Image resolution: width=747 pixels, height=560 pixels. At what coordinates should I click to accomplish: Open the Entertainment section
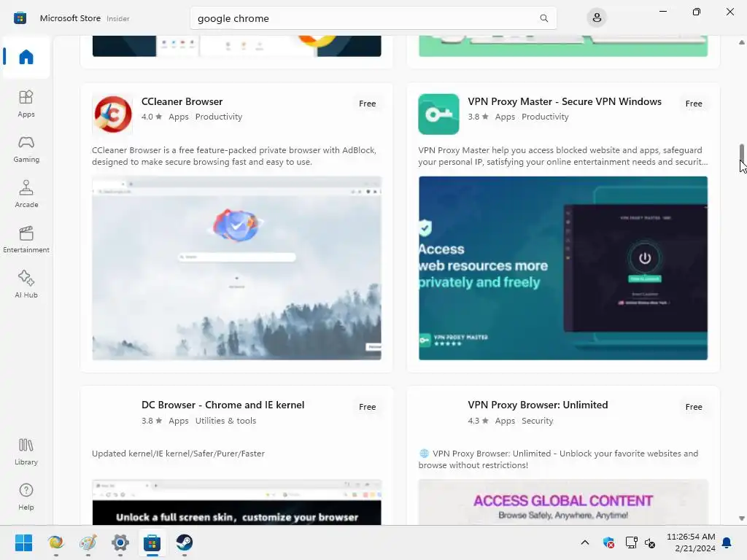26,239
